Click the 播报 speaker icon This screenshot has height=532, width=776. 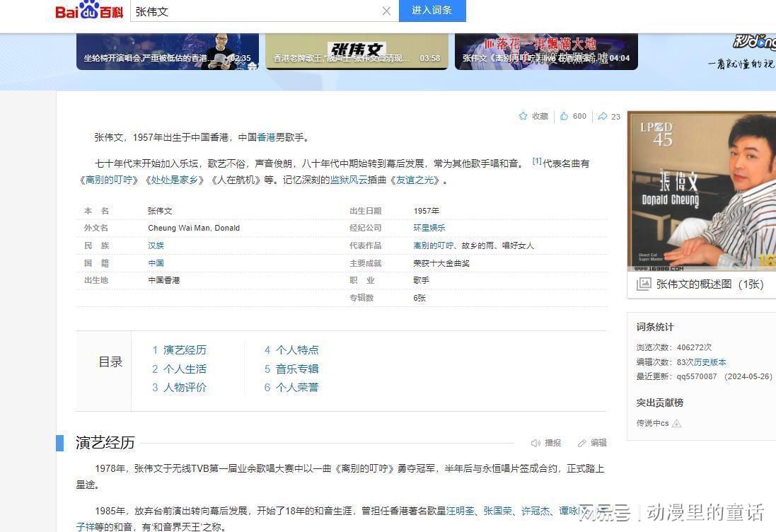pos(535,443)
